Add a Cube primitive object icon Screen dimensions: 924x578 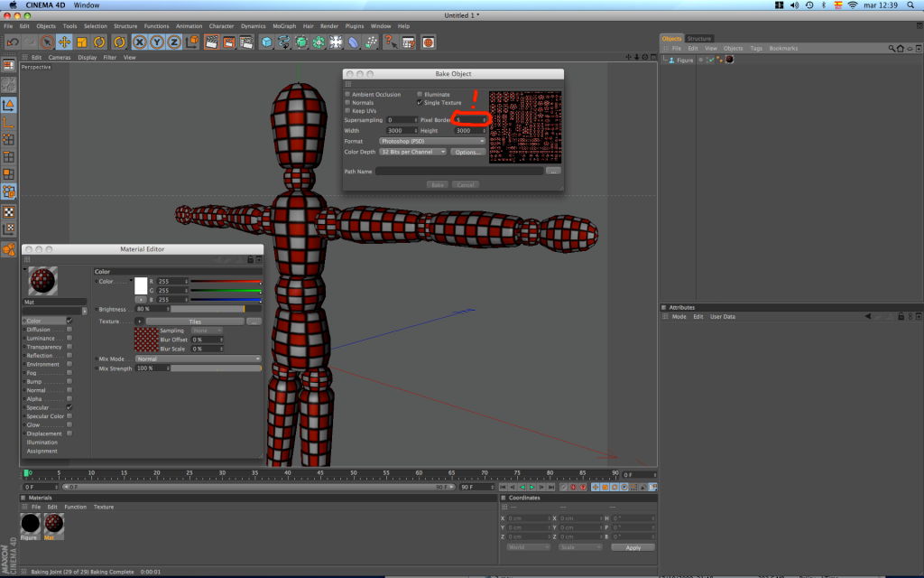268,42
